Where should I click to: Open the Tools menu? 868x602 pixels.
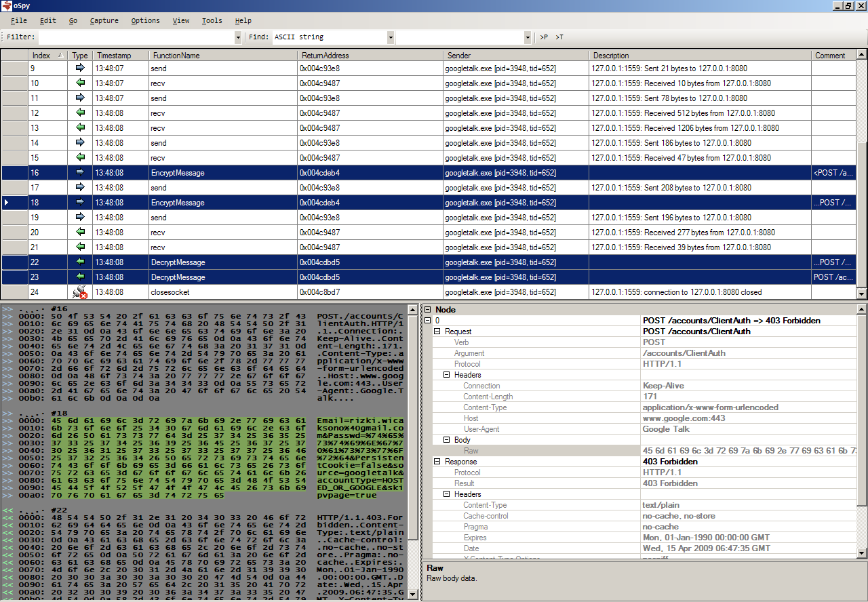(212, 21)
